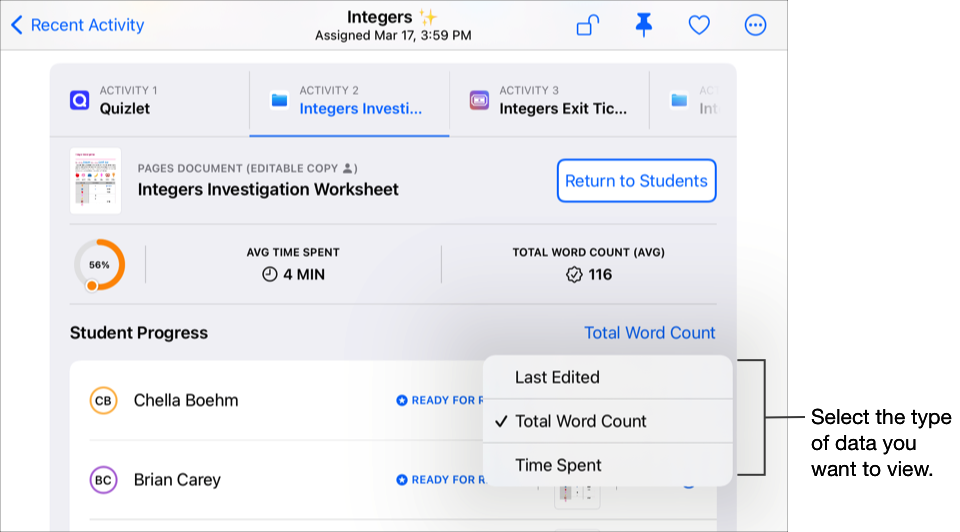Click the clock icon beside 4 MIN
The image size is (960, 532).
point(269,274)
